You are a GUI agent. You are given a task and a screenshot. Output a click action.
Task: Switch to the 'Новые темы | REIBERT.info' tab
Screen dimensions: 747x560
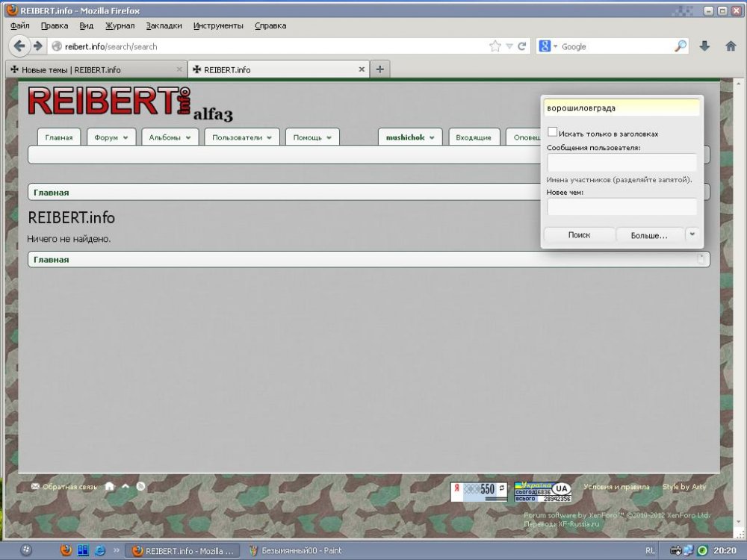[96, 69]
